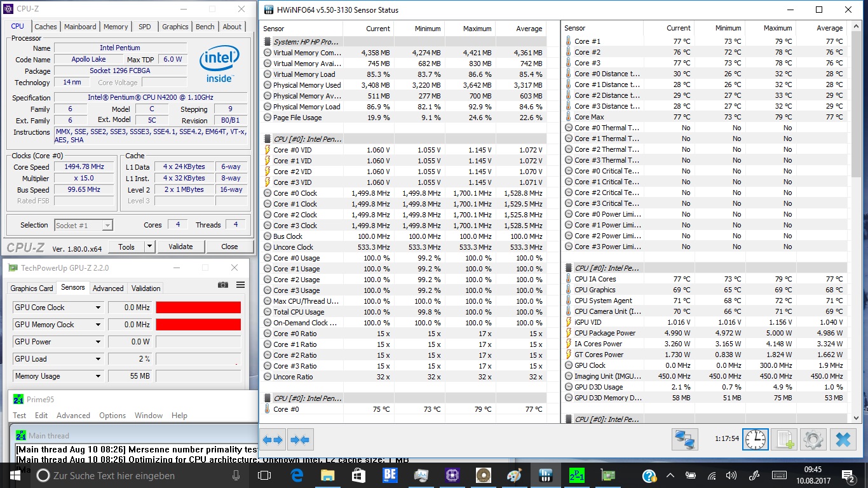Click the taskbar microphone icon

tap(236, 475)
